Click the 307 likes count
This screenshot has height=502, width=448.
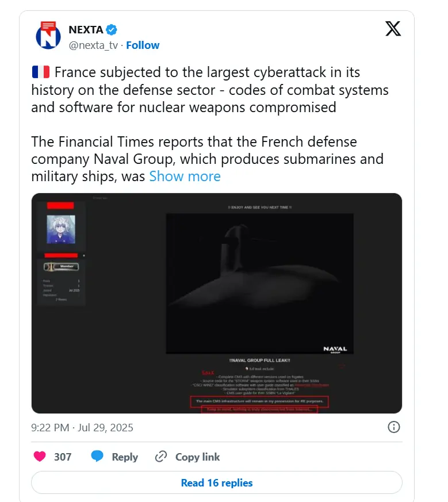click(63, 457)
